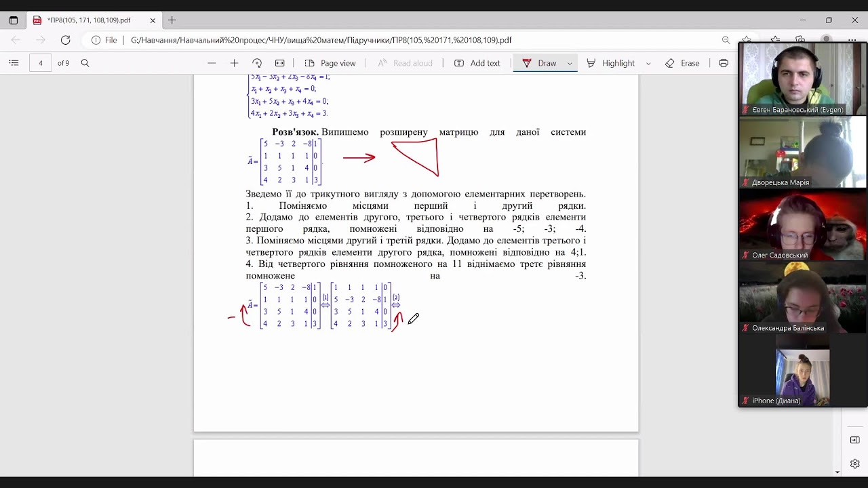
Task: Go back to previous page
Action: click(16, 40)
